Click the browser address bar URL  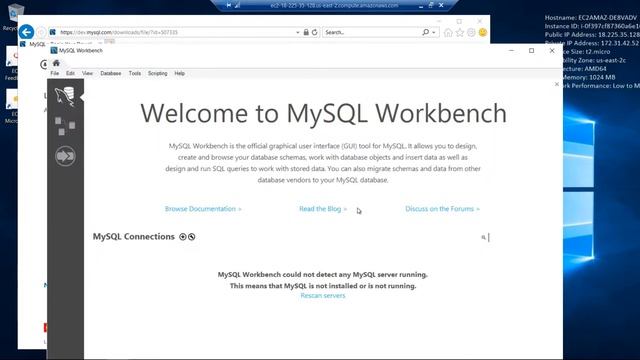pos(119,32)
